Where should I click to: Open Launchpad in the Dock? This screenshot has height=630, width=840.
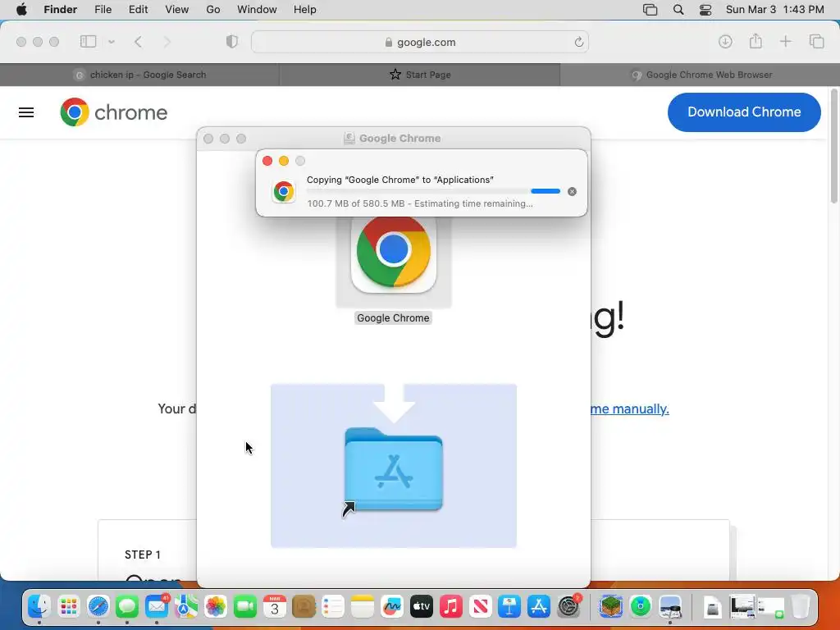coord(69,606)
